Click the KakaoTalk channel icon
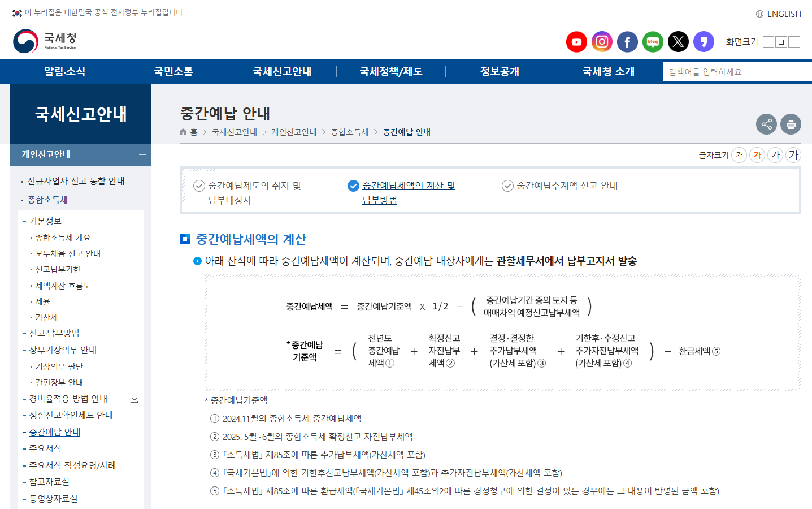 (704, 41)
